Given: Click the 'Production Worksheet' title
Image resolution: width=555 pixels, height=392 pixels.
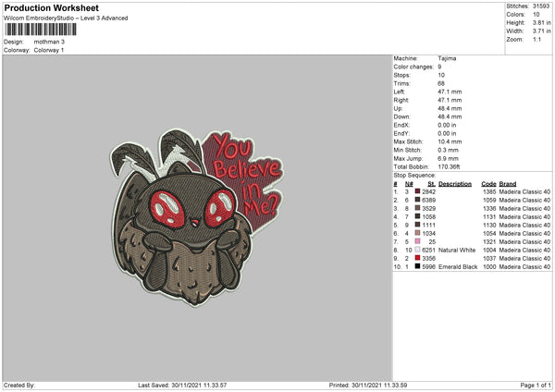Looking at the screenshot, I should [x=51, y=7].
